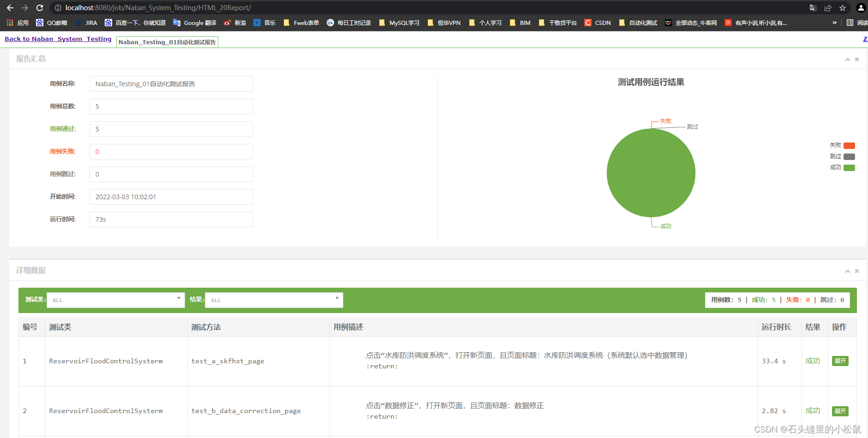
Task: Expand details for test_b_data_correction_page row
Action: point(840,411)
